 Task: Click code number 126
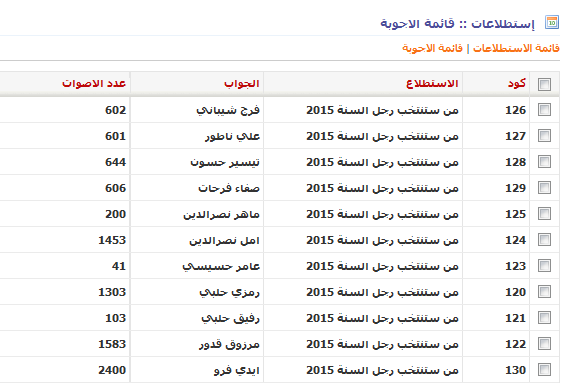(515, 110)
